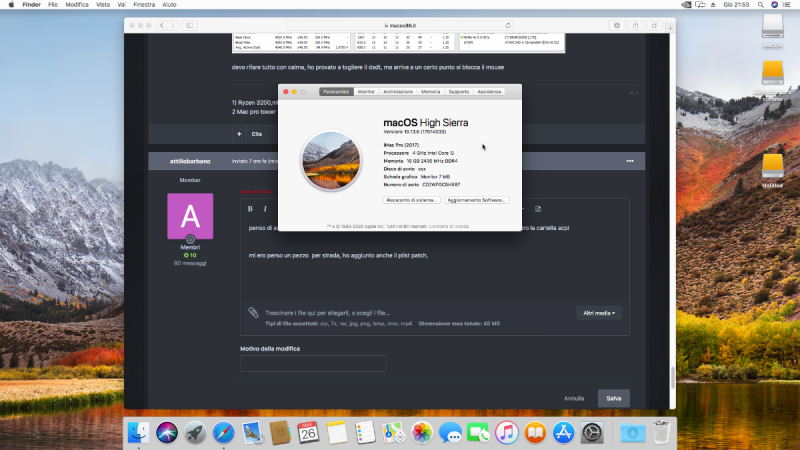This screenshot has height=450, width=800.
Task: Open Messages speech bubble in Dock
Action: pyautogui.click(x=450, y=433)
